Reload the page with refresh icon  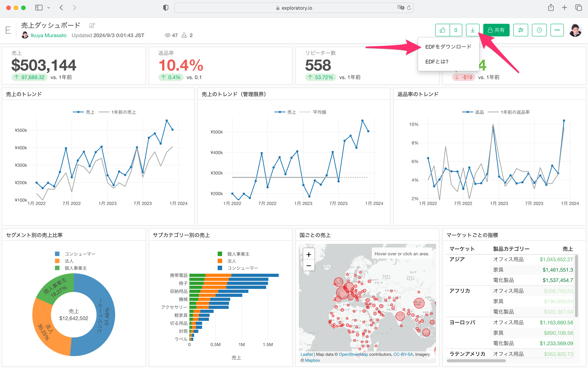409,8
